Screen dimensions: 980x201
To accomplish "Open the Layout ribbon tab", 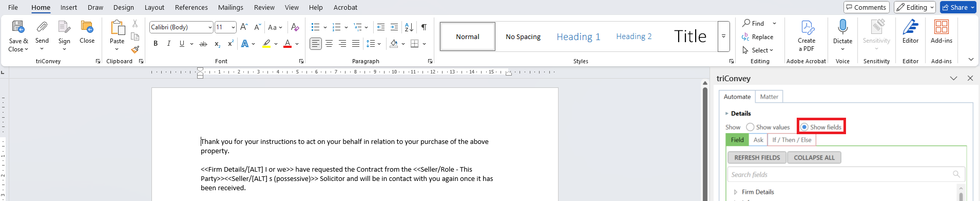I will click(154, 7).
